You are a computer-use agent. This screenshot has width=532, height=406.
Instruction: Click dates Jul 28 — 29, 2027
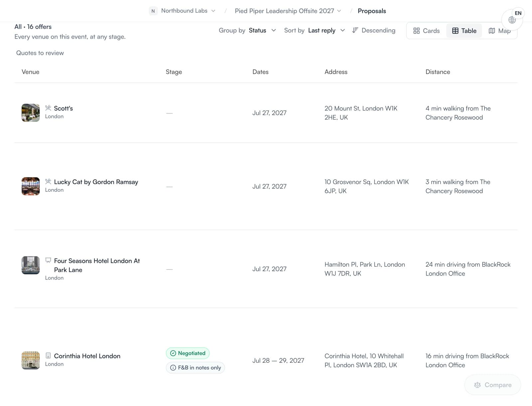[278, 360]
